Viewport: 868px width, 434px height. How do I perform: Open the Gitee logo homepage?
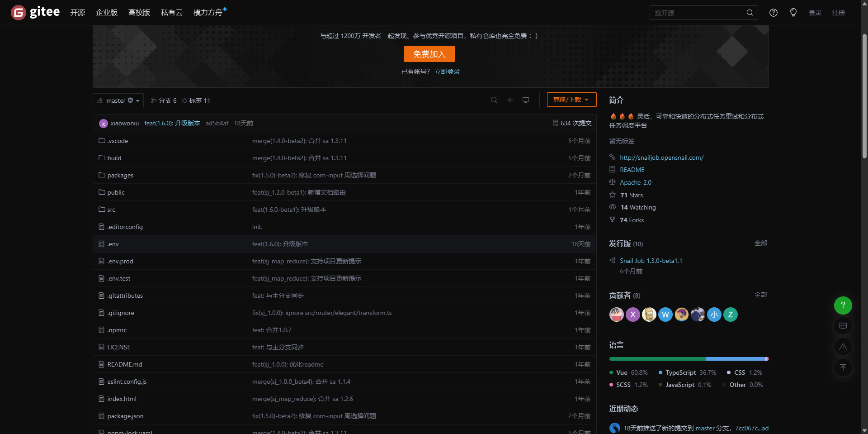(35, 12)
